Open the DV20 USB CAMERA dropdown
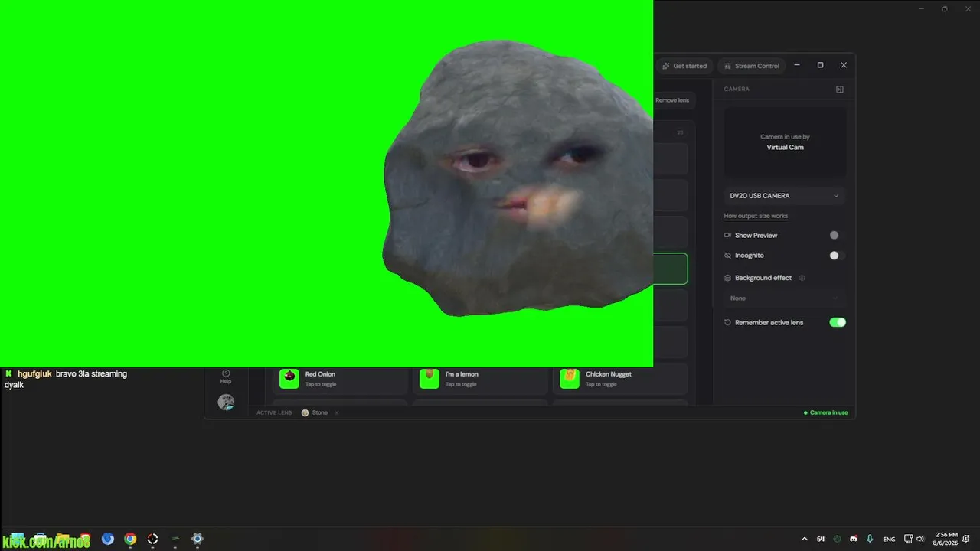 pos(785,196)
